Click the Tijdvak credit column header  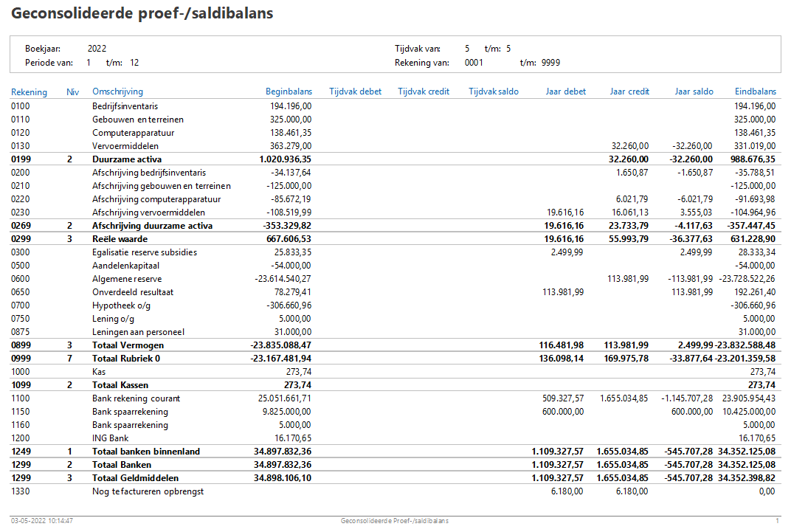[x=424, y=91]
